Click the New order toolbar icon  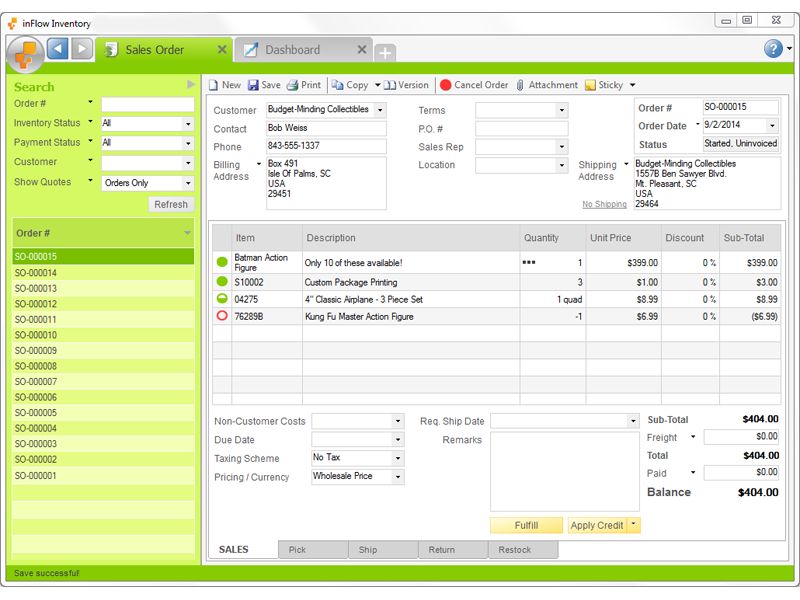[x=213, y=85]
